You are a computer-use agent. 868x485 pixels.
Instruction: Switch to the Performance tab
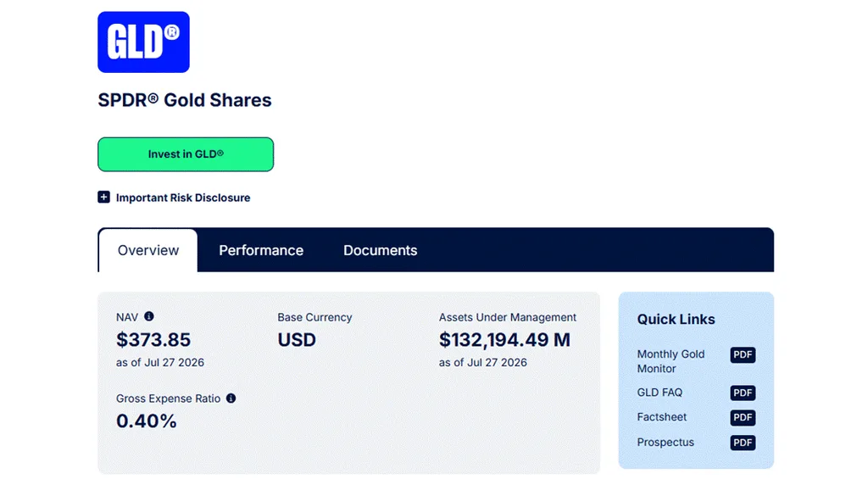[x=261, y=250]
